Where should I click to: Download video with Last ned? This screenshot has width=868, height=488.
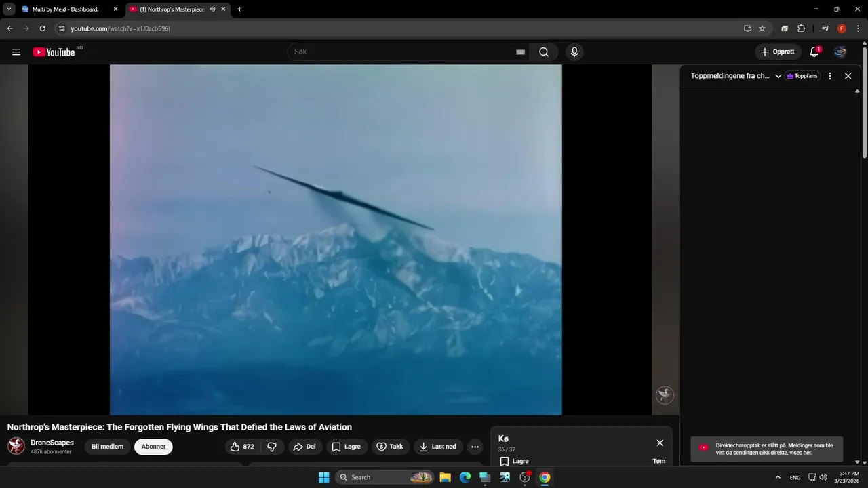[x=438, y=447]
